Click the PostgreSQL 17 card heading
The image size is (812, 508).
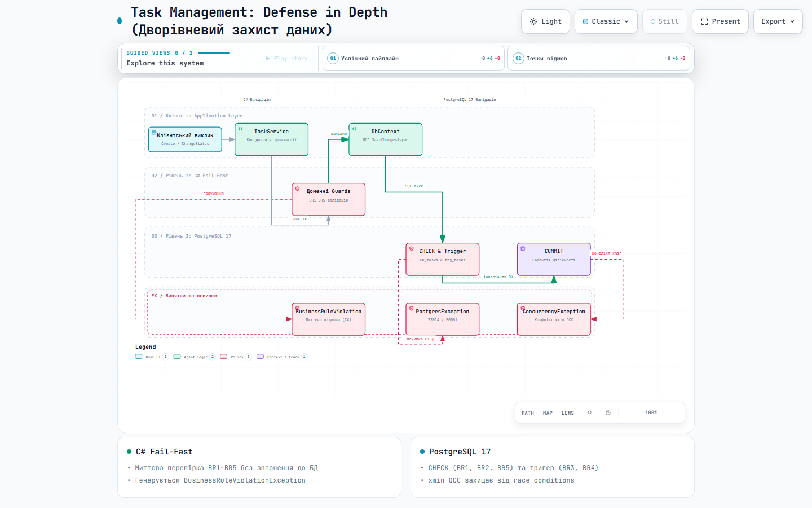click(460, 452)
